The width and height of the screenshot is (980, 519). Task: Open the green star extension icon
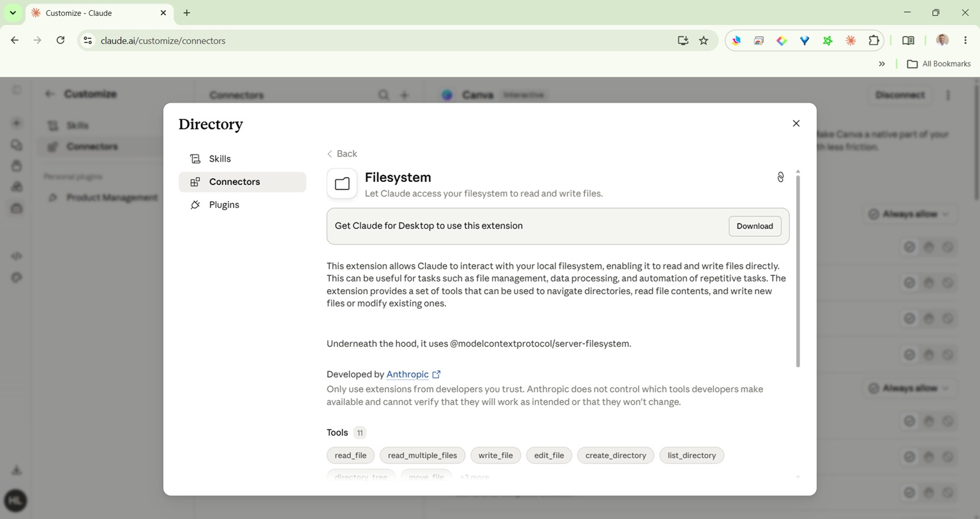tap(828, 41)
